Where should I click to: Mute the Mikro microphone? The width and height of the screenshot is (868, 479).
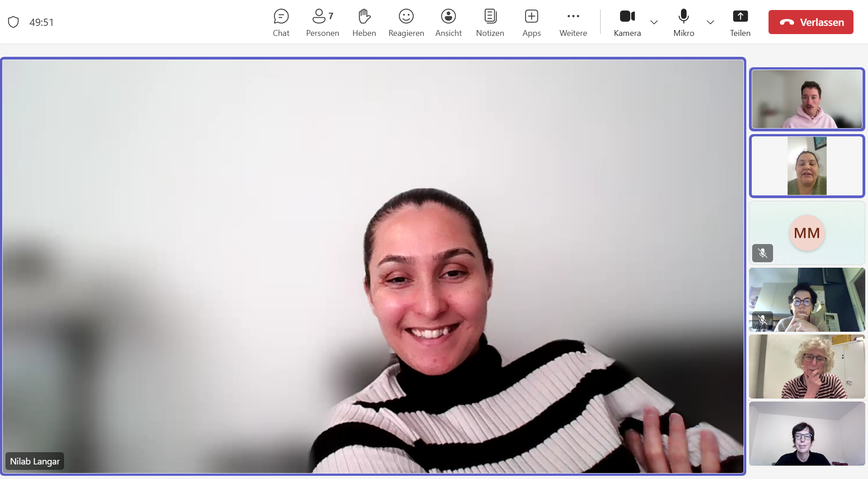click(x=683, y=22)
